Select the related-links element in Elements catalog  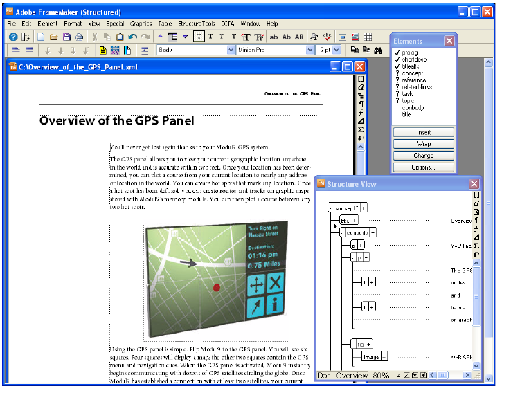click(x=417, y=87)
